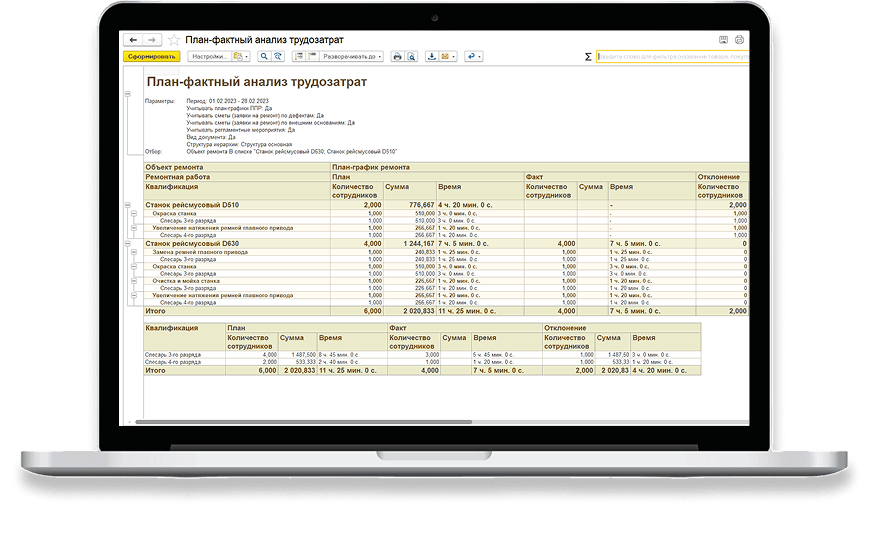Add report to favorites with the star icon
The height and width of the screenshot is (536, 891).
(174, 40)
